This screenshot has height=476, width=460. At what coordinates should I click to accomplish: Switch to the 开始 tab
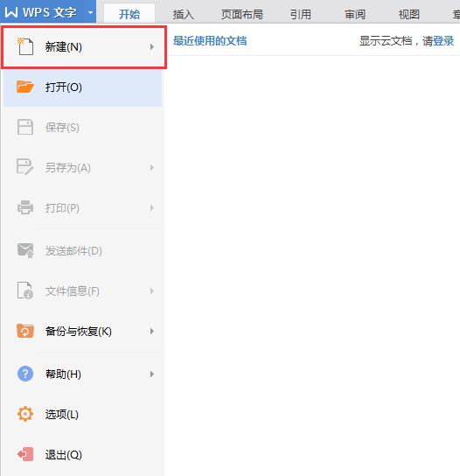[x=129, y=14]
